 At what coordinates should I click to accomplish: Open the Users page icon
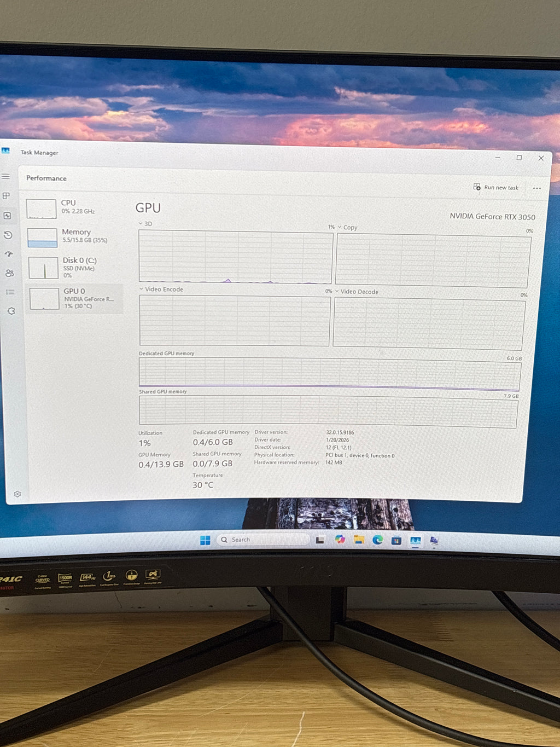[x=10, y=273]
